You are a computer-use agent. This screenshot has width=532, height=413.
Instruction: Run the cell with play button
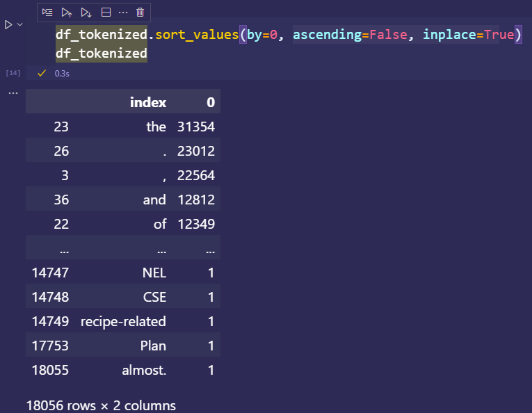(8, 25)
